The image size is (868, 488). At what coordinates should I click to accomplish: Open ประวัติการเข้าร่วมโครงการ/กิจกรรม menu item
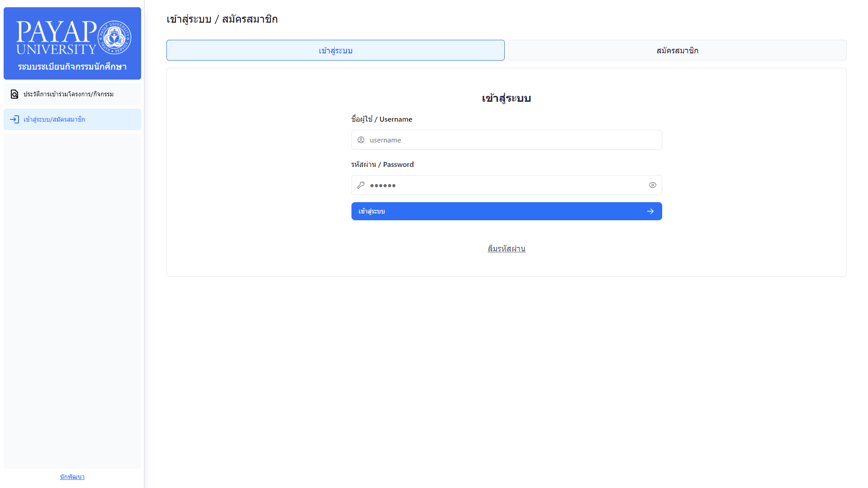coord(72,94)
